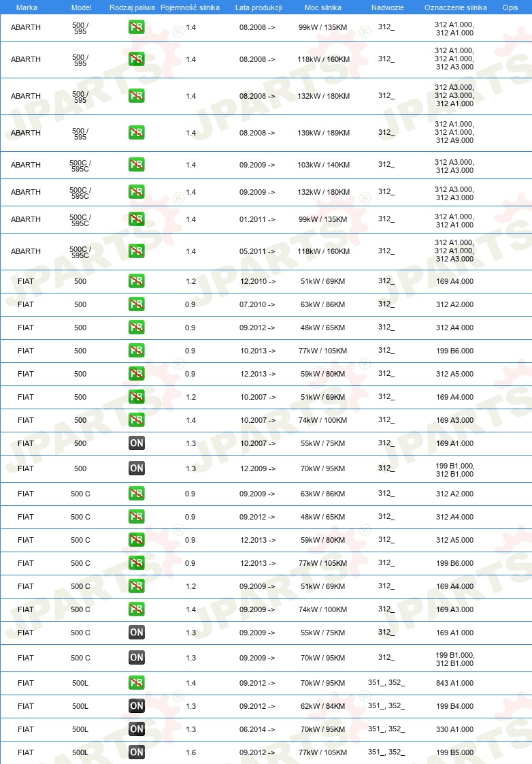Click 351_, 352_ body in 199 B4.000 row

tap(386, 705)
